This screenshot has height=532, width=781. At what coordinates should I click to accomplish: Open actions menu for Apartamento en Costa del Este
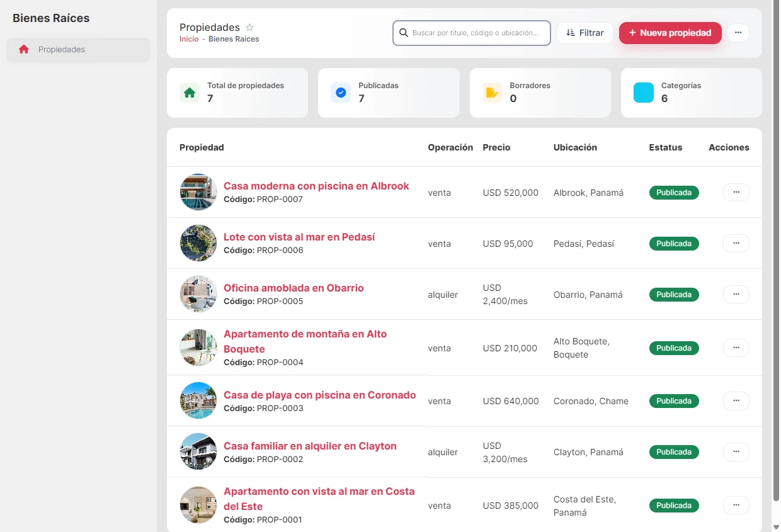(x=736, y=505)
